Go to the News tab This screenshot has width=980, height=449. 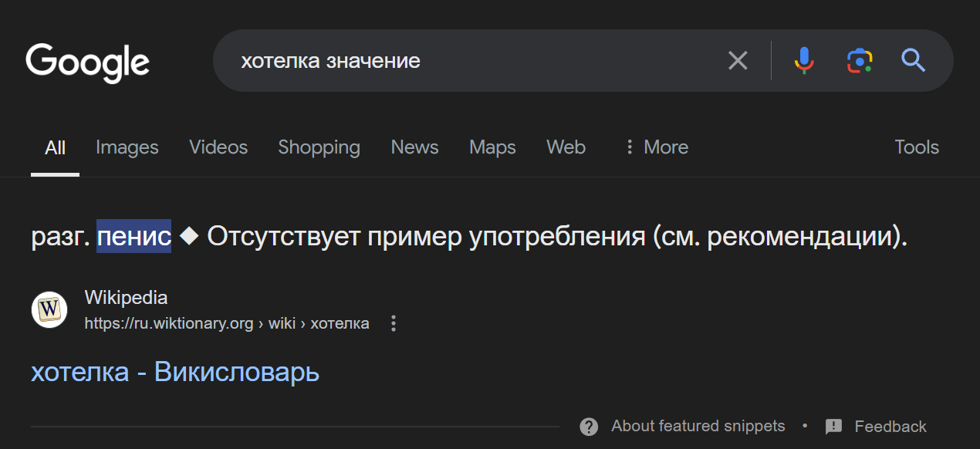point(414,147)
